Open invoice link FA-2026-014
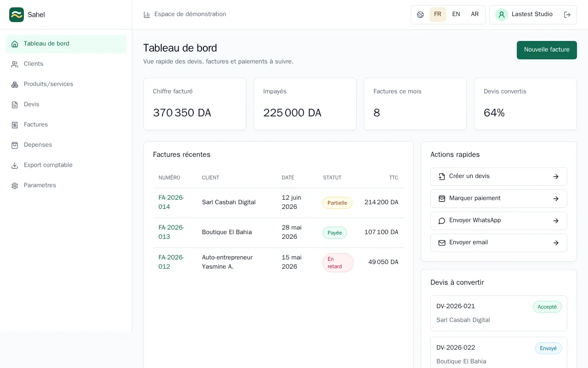 tap(171, 202)
